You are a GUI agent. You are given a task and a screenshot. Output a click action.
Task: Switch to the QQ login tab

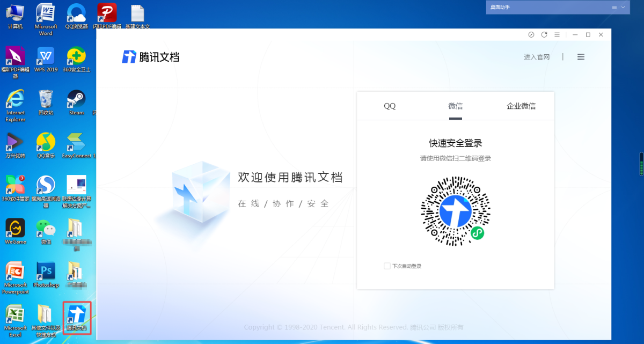pyautogui.click(x=390, y=106)
